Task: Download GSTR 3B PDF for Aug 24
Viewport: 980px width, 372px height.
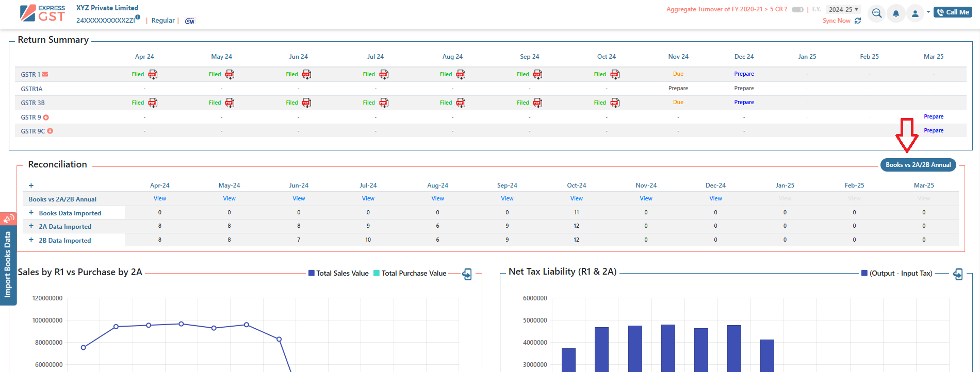Action: click(x=461, y=103)
